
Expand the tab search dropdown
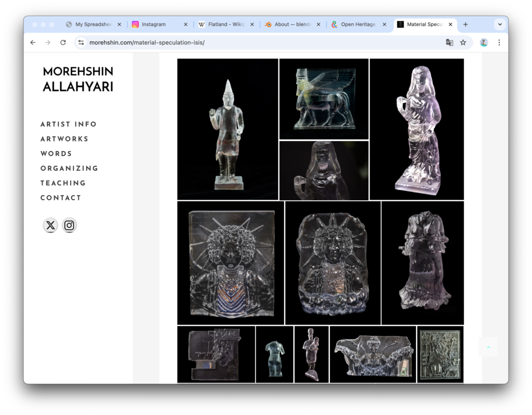500,24
